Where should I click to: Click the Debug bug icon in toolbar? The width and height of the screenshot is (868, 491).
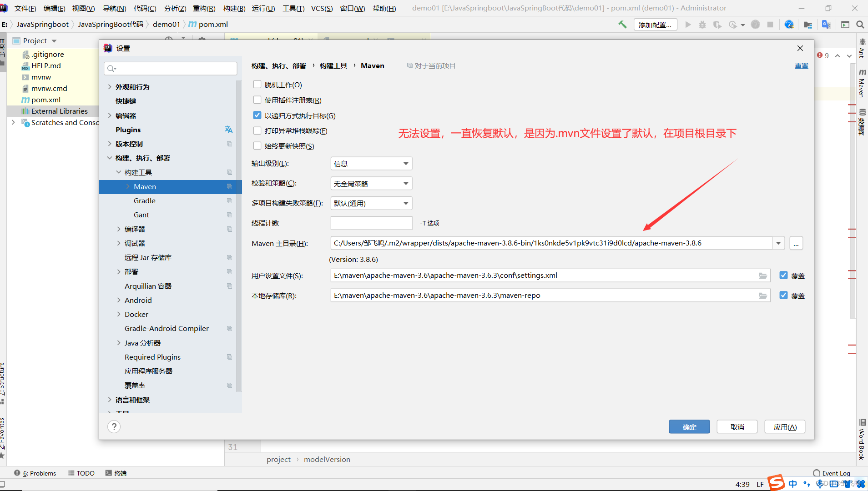(702, 25)
